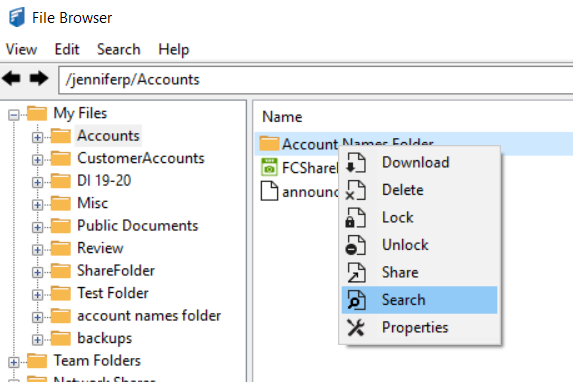Click the DI 19-20 folder icon
This screenshot has height=382, width=573.
[61, 181]
